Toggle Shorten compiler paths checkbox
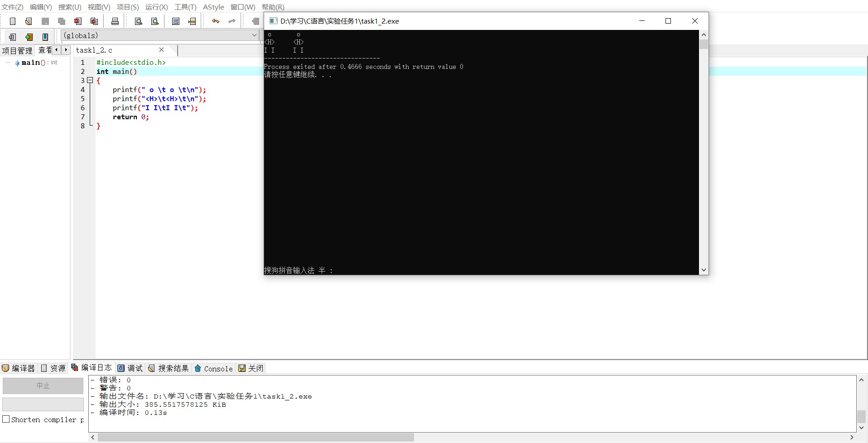The height and width of the screenshot is (443, 868). (6, 419)
